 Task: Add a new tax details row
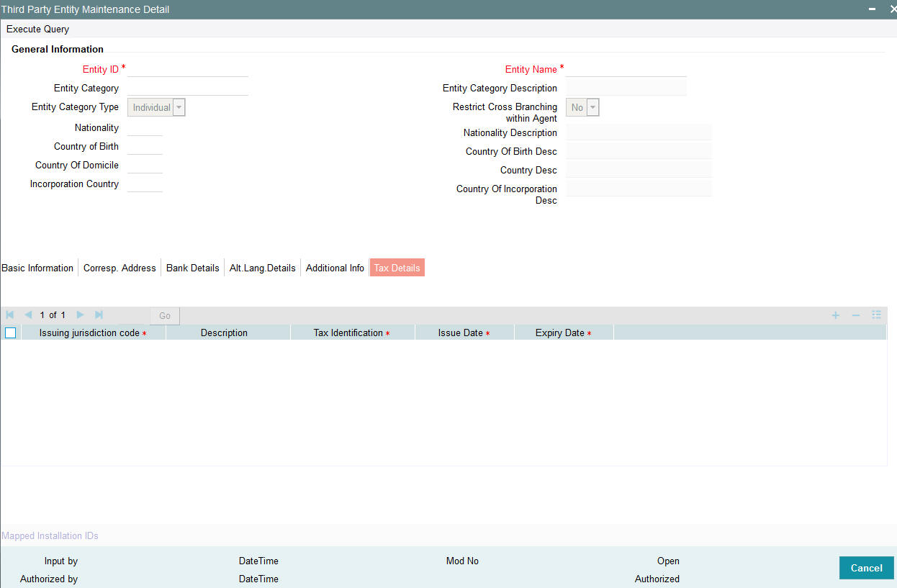click(x=836, y=315)
